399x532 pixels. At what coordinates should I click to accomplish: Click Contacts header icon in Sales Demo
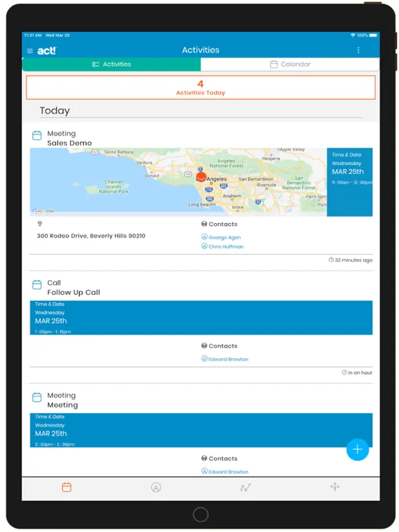click(x=204, y=224)
